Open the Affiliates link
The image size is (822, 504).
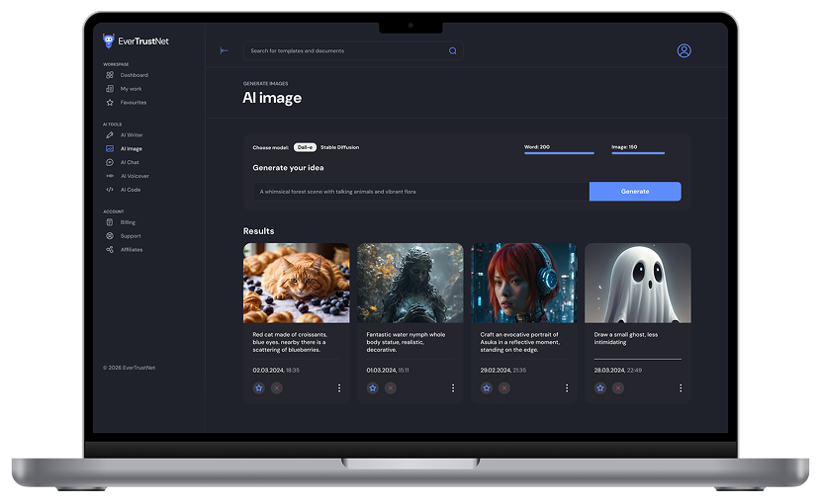click(131, 250)
